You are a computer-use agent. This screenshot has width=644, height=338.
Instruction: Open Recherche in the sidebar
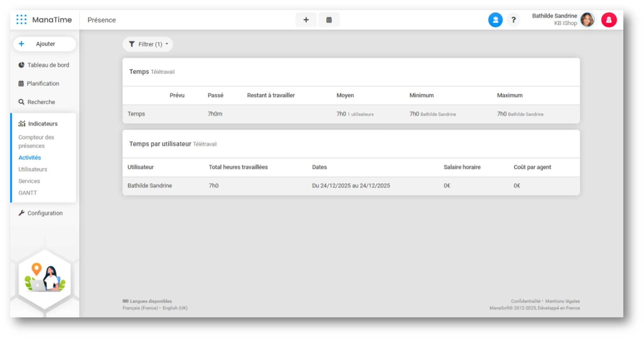coord(41,102)
